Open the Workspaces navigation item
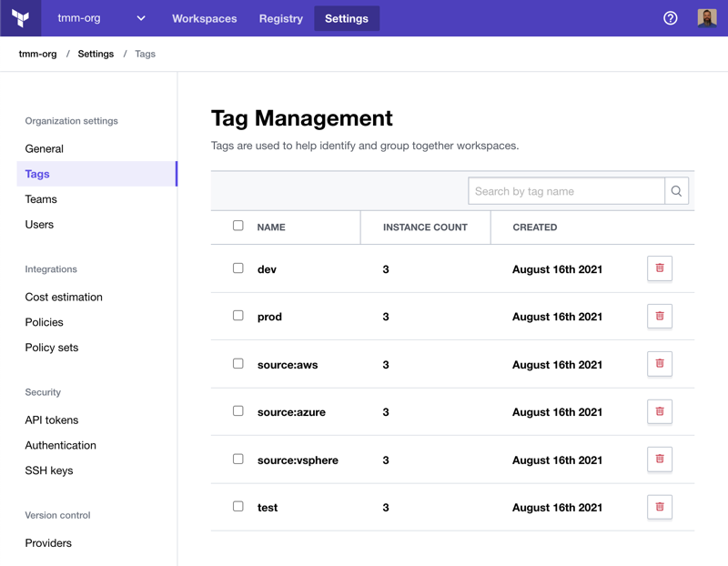728x566 pixels. pos(204,18)
